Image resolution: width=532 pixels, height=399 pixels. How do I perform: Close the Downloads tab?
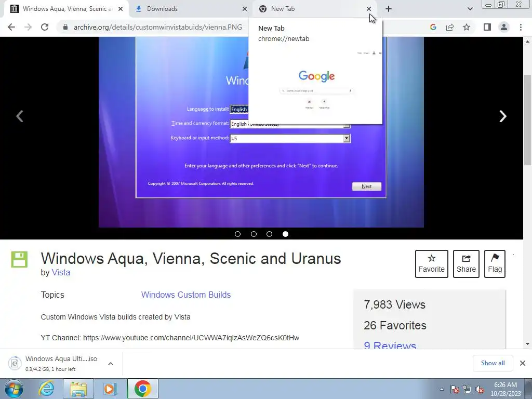[245, 9]
